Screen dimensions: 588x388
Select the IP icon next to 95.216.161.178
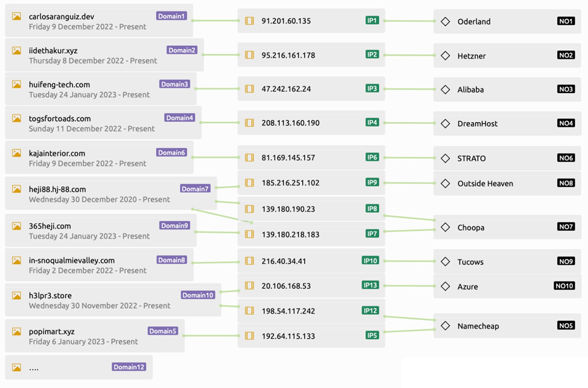coord(249,55)
